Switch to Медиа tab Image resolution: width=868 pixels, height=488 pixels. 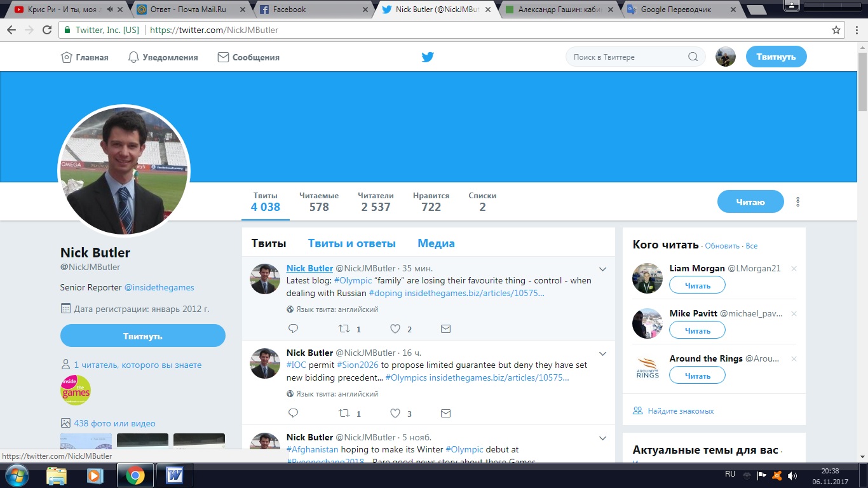436,243
